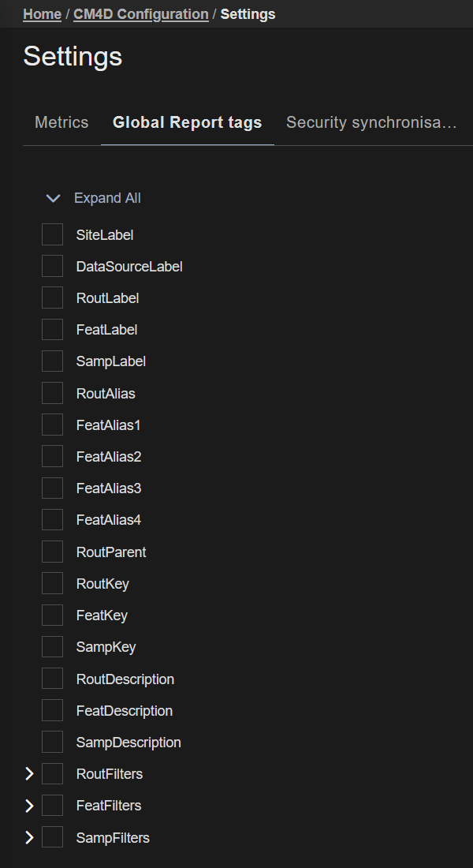Select the SampDescription tree item label

point(128,743)
